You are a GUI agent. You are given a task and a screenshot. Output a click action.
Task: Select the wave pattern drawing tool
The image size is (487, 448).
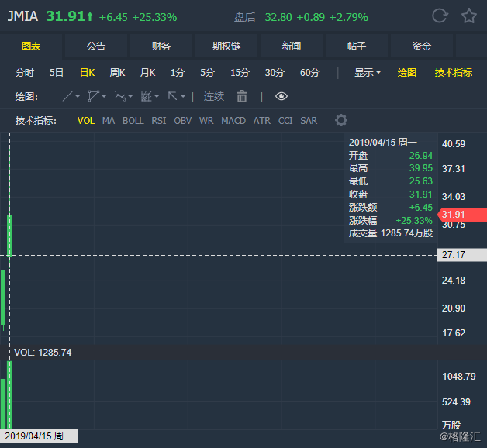[x=120, y=96]
